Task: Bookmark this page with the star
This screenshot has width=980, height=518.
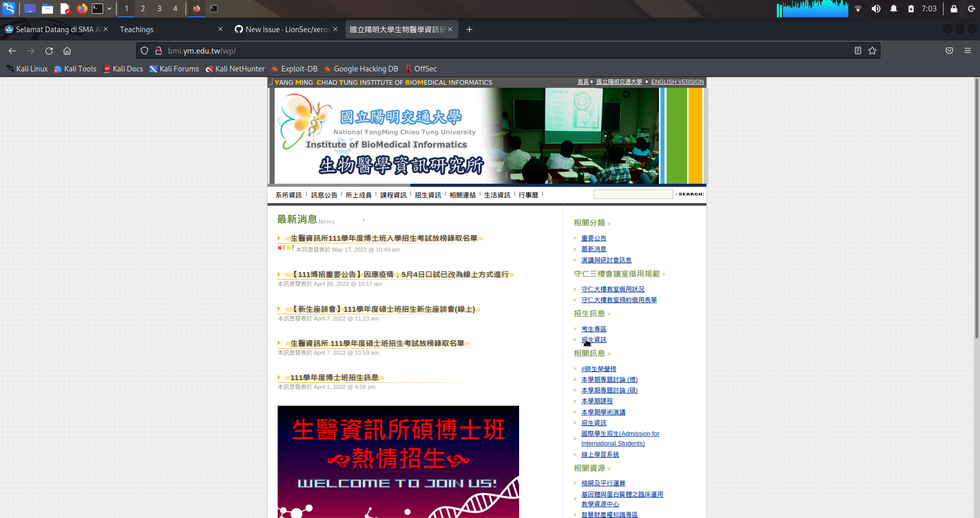Action: [872, 51]
